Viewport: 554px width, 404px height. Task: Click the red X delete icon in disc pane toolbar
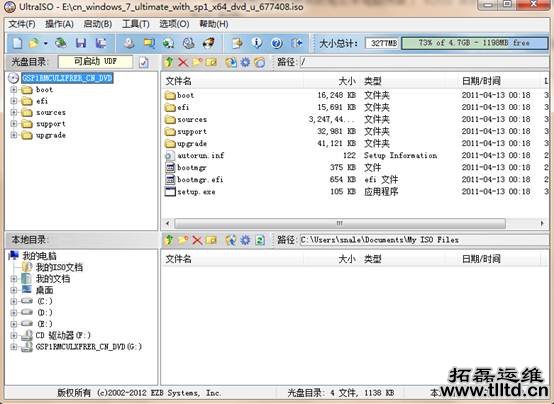click(x=183, y=63)
